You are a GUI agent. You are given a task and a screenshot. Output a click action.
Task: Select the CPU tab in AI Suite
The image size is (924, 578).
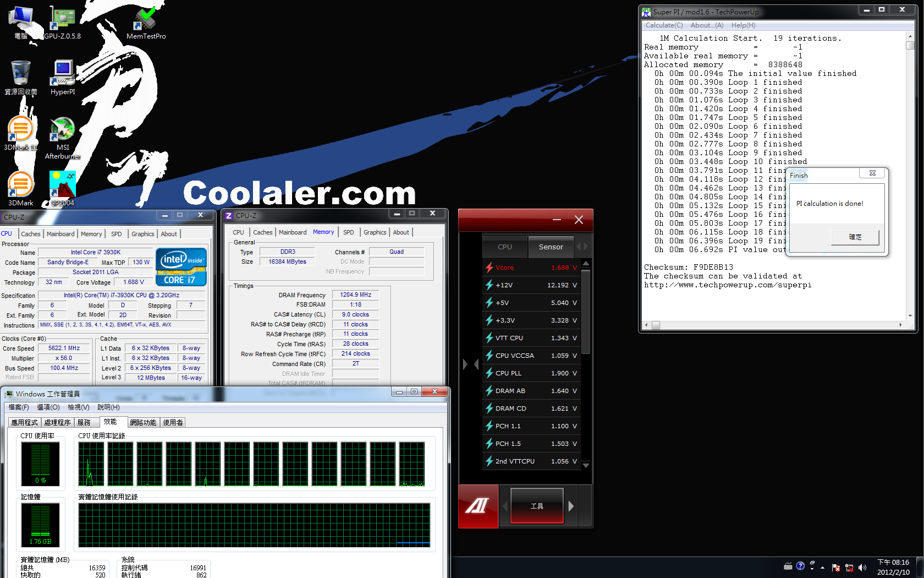(505, 247)
